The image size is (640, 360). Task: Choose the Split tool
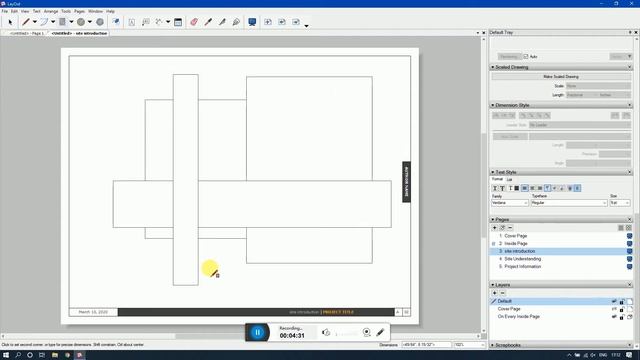coord(222,22)
